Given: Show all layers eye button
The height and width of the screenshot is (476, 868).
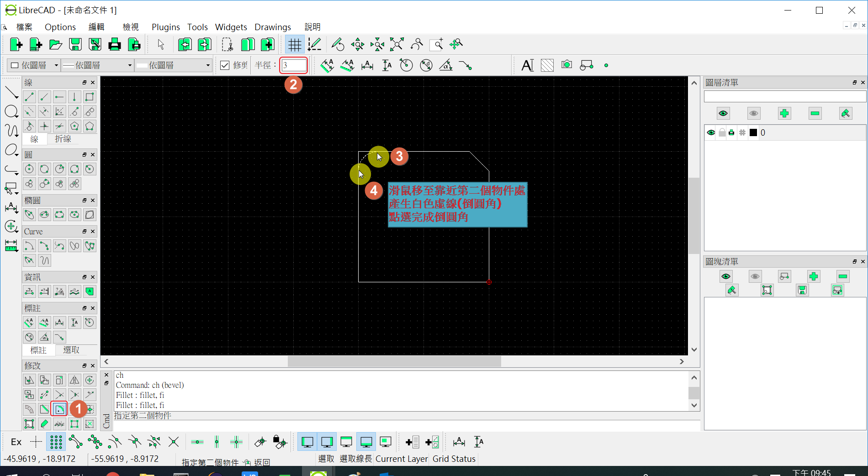Looking at the screenshot, I should 723,113.
